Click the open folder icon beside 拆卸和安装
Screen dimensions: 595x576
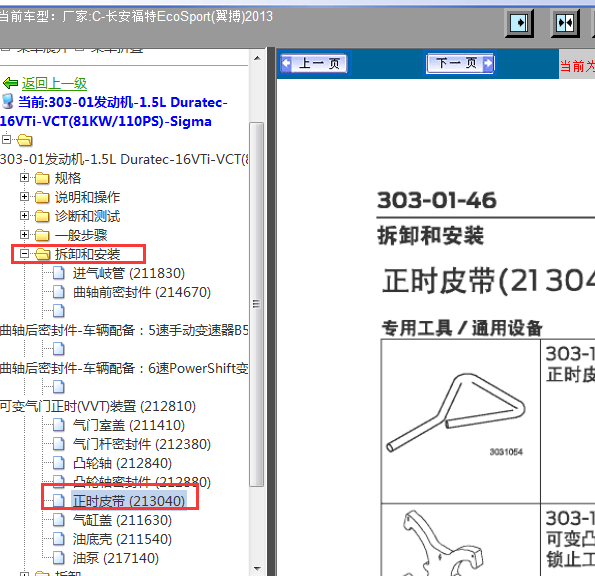(x=42, y=254)
